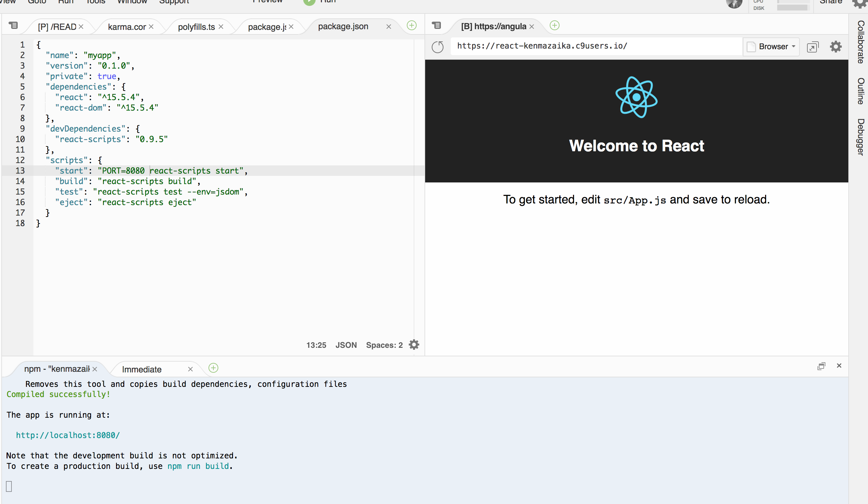The width and height of the screenshot is (868, 504).
Task: Open new tab in preview pane
Action: click(555, 26)
